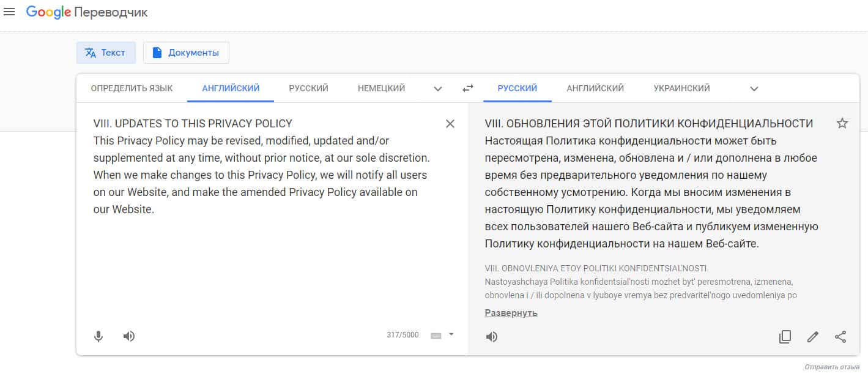Listen to the Russian translation
Image resolution: width=868 pixels, height=376 pixels.
(492, 337)
